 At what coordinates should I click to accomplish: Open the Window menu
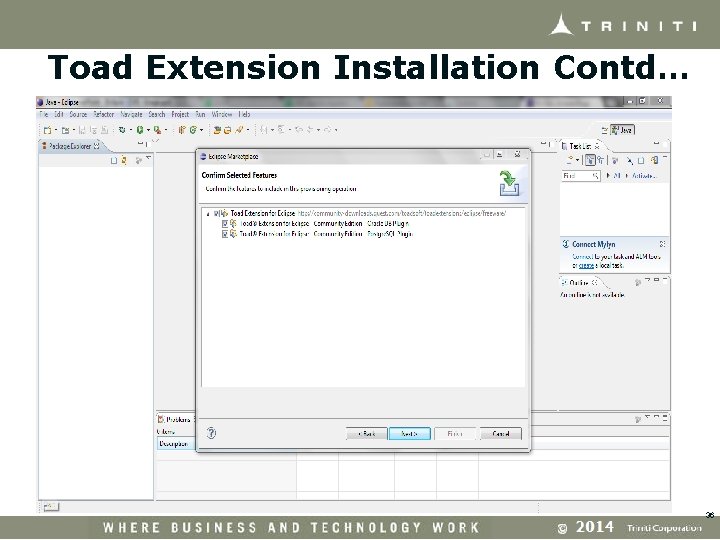coord(222,114)
